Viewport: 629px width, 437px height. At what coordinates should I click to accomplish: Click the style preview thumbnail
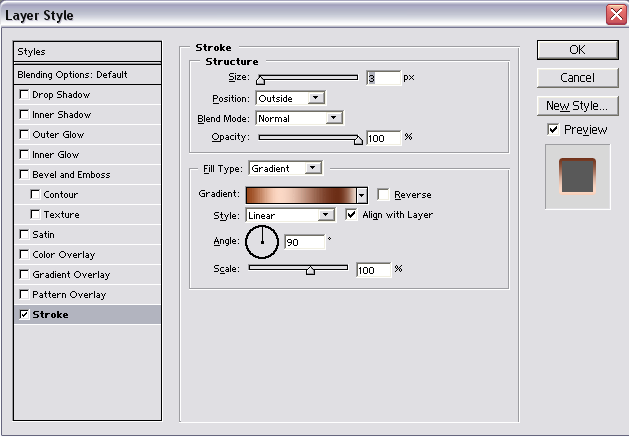tap(578, 177)
